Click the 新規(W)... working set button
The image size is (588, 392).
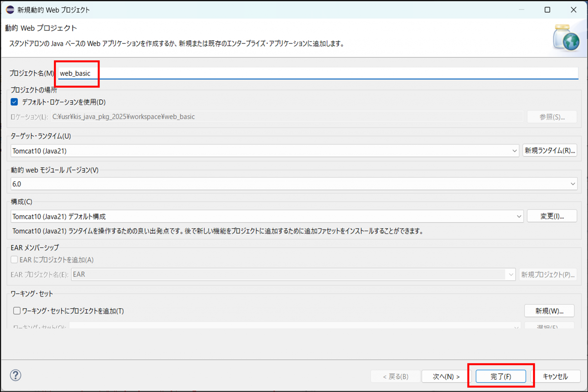[549, 311]
